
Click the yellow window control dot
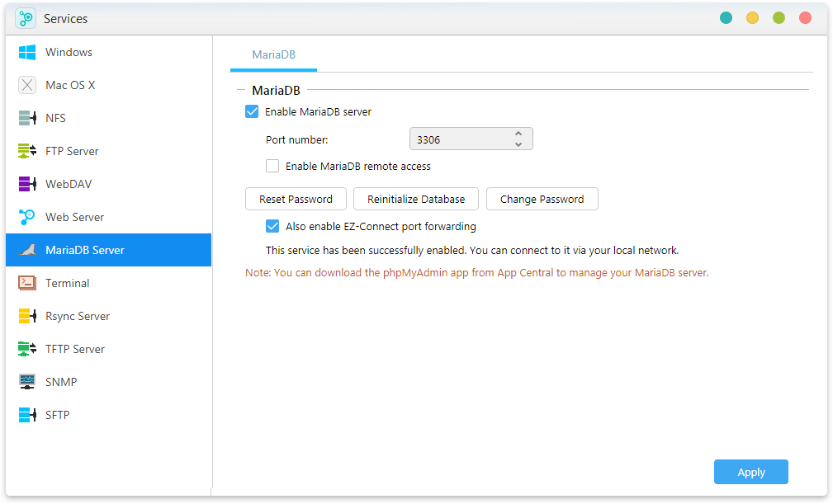click(753, 18)
